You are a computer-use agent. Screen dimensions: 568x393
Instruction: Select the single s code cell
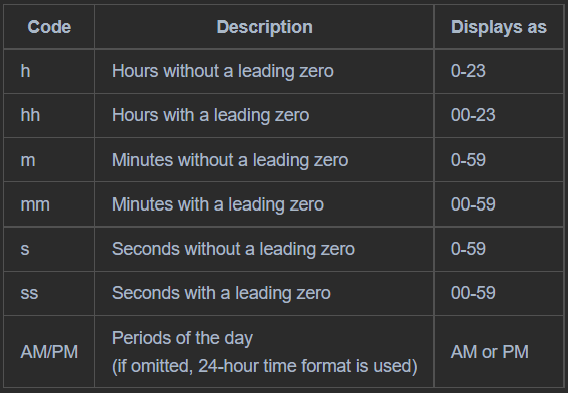point(25,249)
